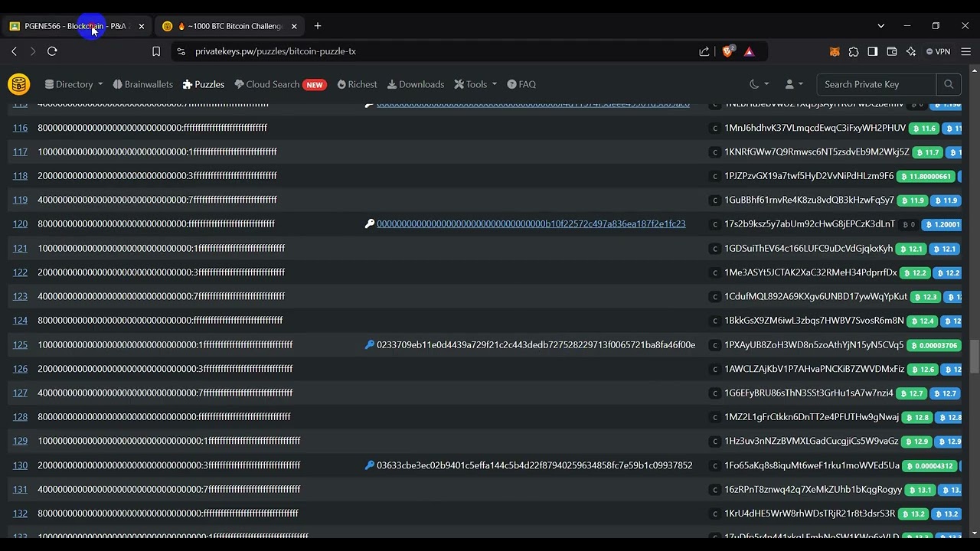The image size is (980, 551).
Task: Switch to 1000 BTC Bitcoin Challenge tab
Action: (230, 26)
